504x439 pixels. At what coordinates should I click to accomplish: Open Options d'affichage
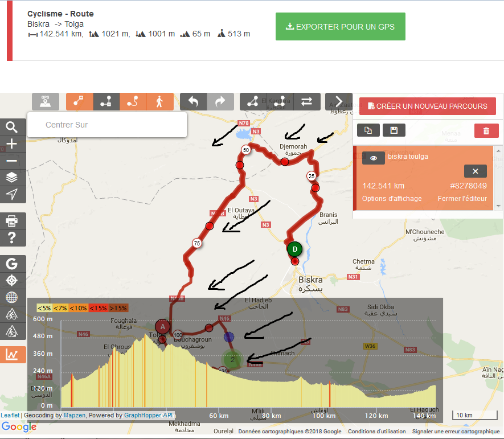coord(392,199)
